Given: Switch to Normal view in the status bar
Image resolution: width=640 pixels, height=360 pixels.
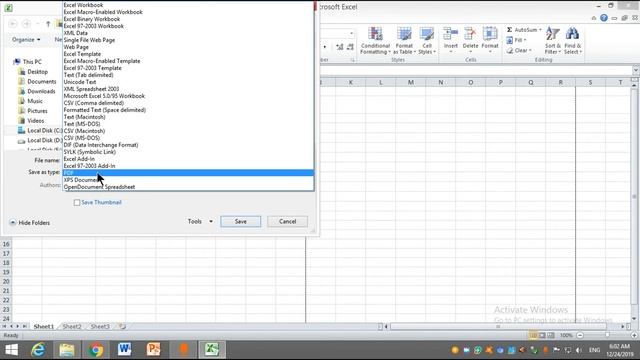Looking at the screenshot, I should pyautogui.click(x=533, y=336).
